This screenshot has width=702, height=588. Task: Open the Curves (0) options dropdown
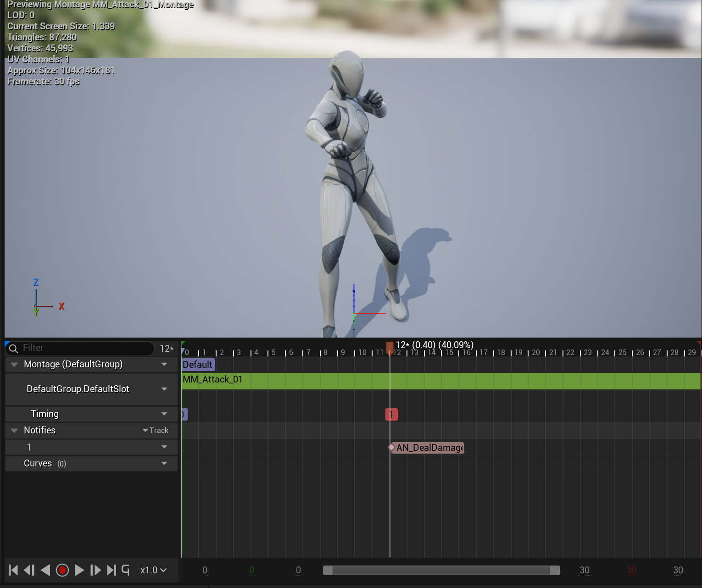[x=164, y=463]
